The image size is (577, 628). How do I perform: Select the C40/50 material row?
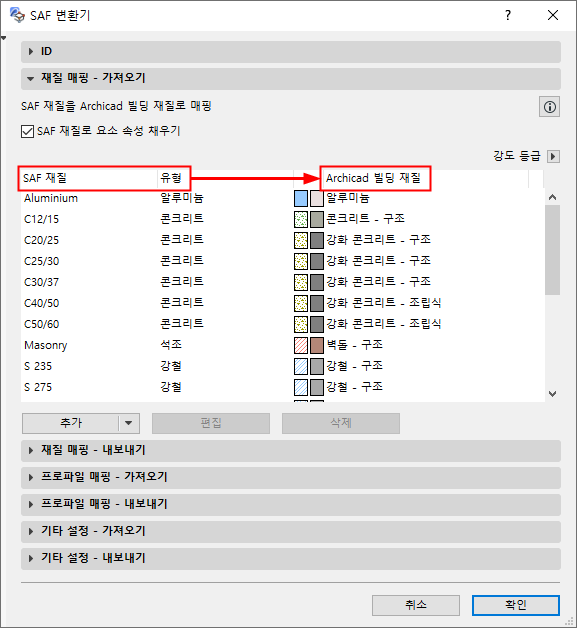283,303
